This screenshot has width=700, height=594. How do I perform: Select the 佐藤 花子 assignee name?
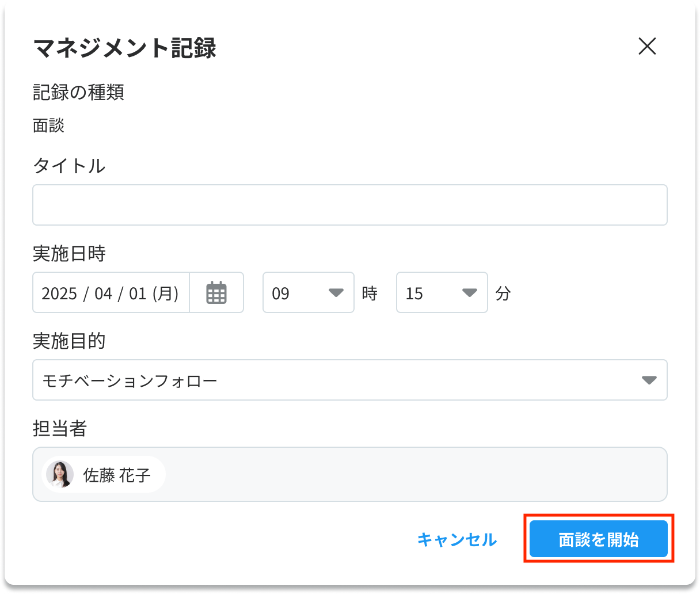[x=117, y=475]
